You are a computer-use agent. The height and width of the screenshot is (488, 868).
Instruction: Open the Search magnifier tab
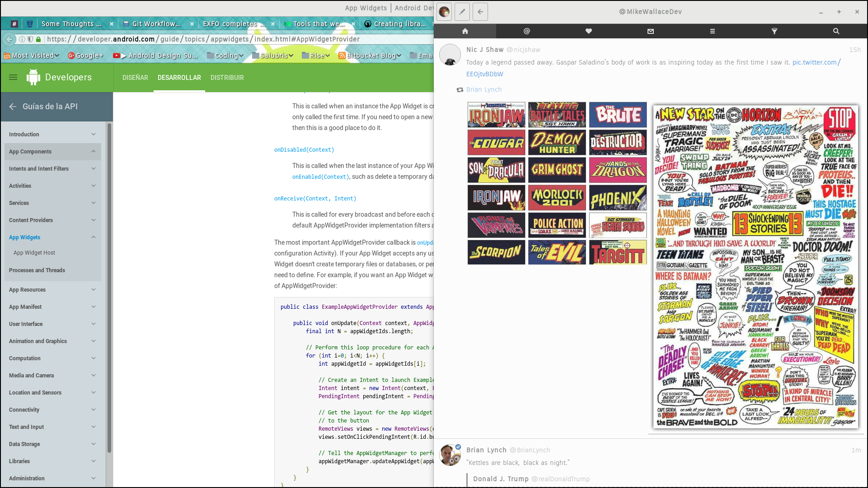pyautogui.click(x=836, y=31)
